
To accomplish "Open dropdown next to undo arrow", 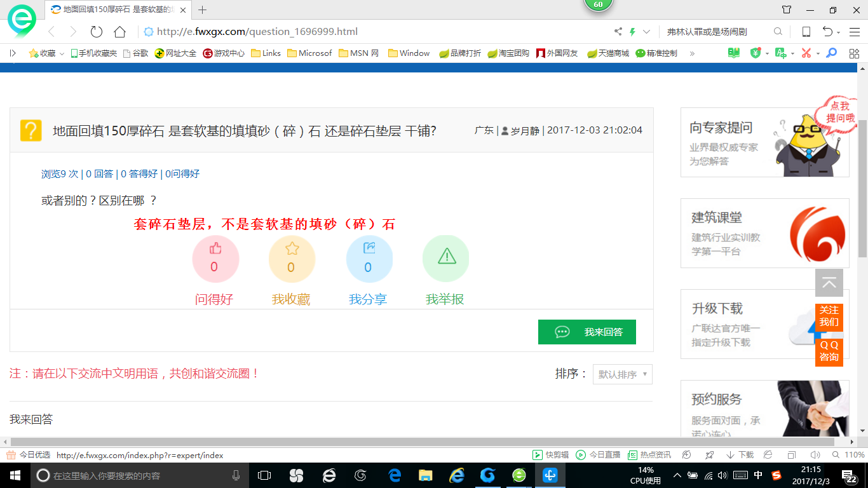I will coord(839,32).
